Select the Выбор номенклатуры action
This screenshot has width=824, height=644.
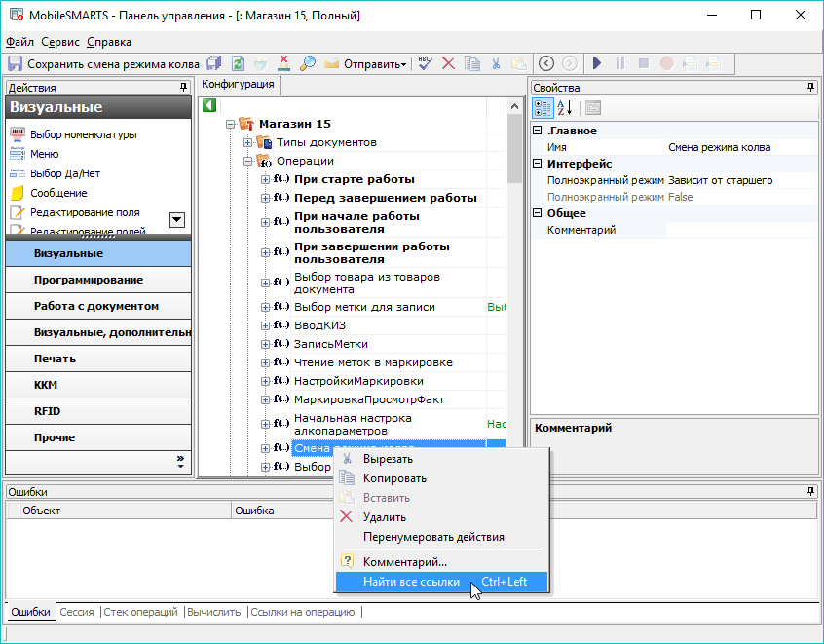(x=74, y=134)
